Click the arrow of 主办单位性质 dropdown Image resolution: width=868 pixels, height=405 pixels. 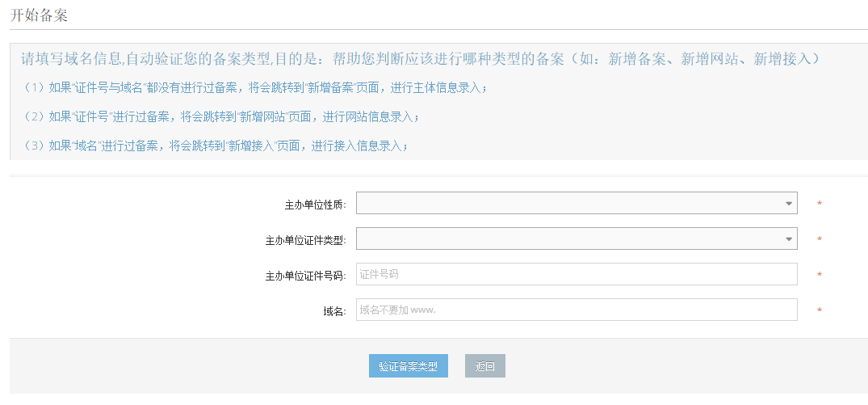click(789, 204)
